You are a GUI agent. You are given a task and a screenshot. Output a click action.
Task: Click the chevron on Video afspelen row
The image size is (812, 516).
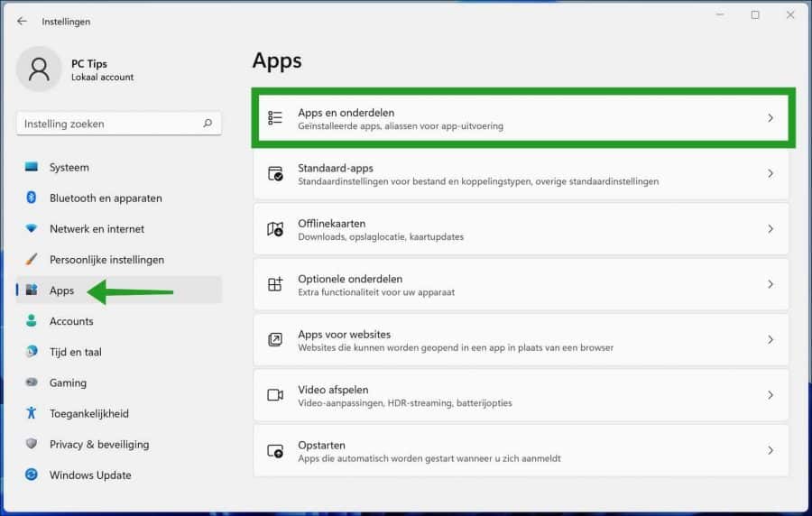770,395
